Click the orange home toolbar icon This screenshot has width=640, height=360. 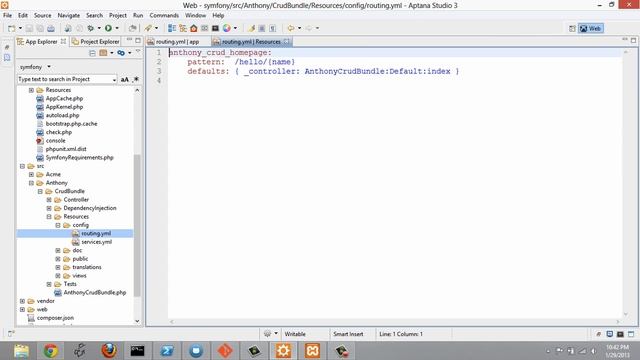tap(193, 28)
